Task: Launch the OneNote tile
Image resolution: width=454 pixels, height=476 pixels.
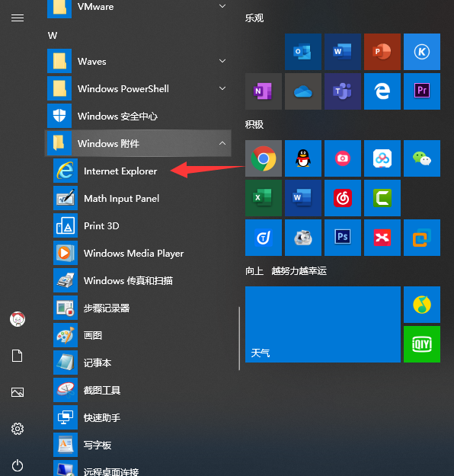Action: [x=264, y=91]
